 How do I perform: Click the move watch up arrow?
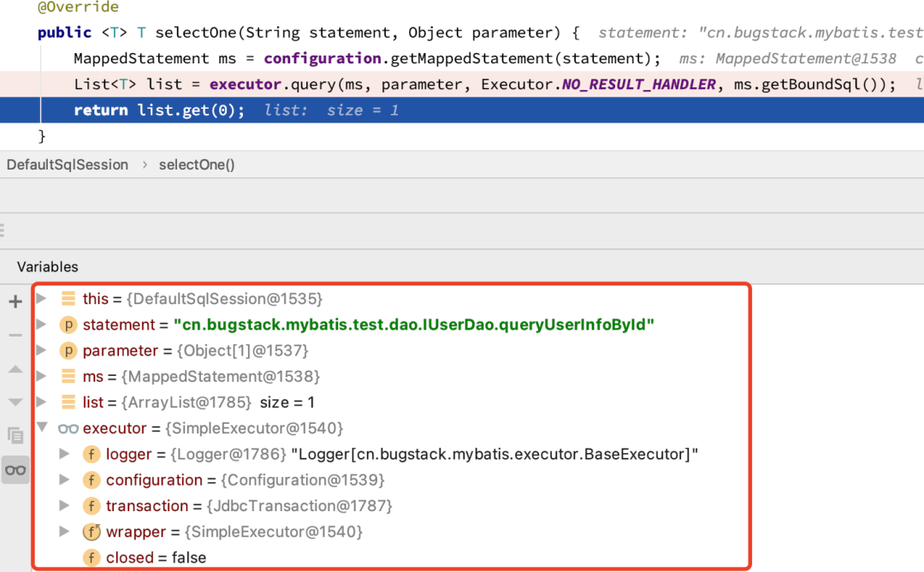(x=15, y=369)
